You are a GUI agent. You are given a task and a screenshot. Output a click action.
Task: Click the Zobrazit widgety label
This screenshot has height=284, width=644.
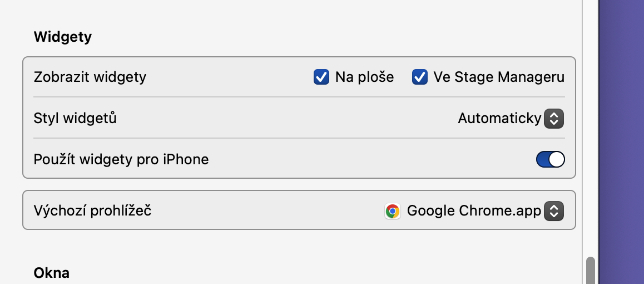click(x=90, y=77)
